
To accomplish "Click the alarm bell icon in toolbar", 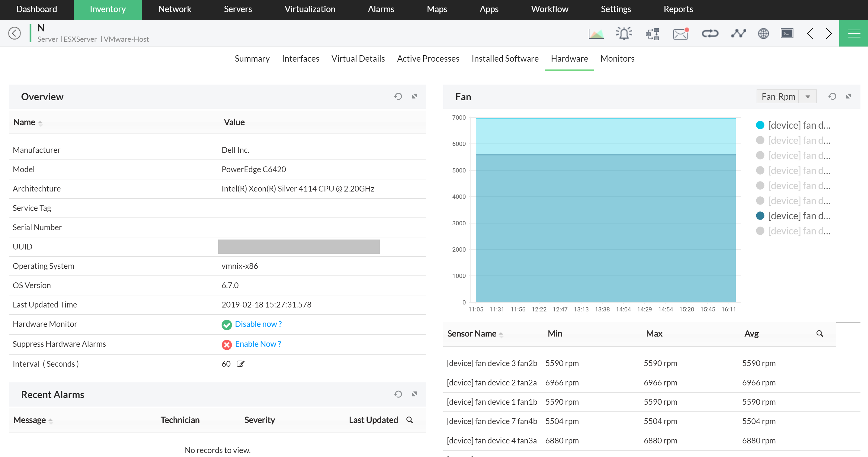I will [624, 33].
